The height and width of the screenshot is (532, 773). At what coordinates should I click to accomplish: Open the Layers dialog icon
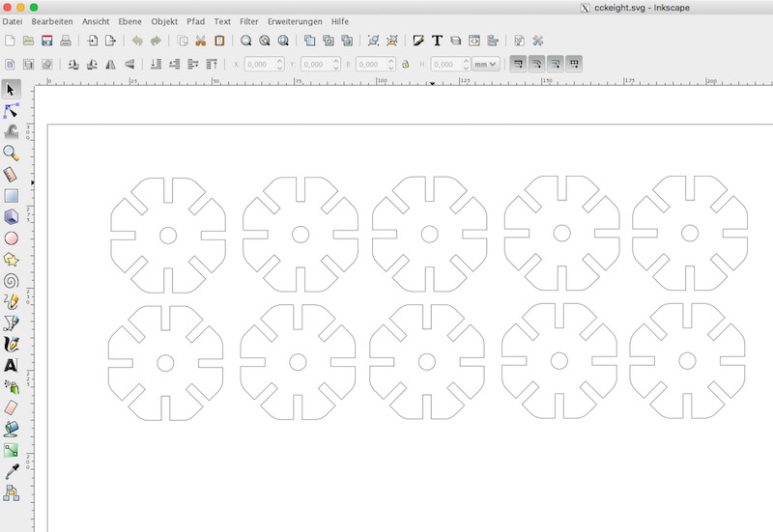(x=455, y=41)
